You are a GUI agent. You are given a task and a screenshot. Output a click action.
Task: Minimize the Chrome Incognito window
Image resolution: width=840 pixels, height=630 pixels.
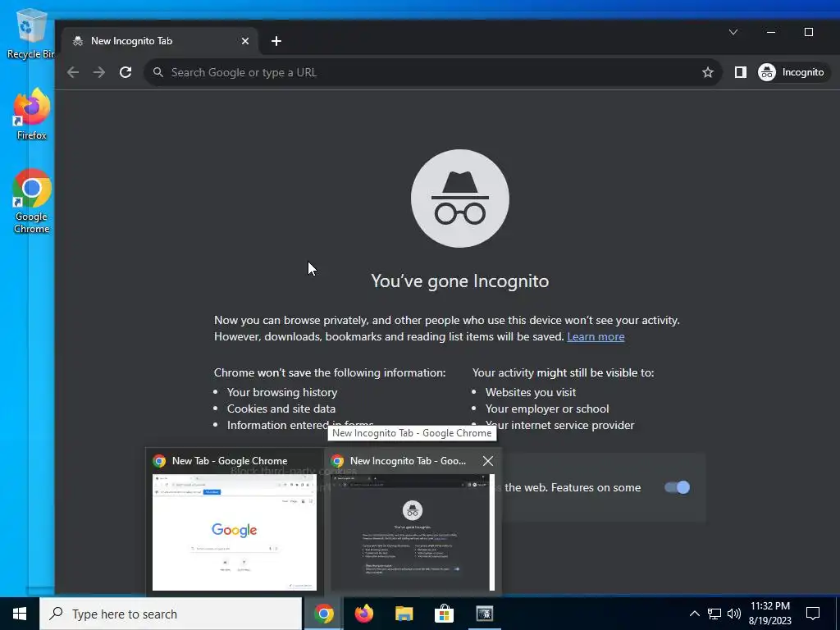click(771, 32)
